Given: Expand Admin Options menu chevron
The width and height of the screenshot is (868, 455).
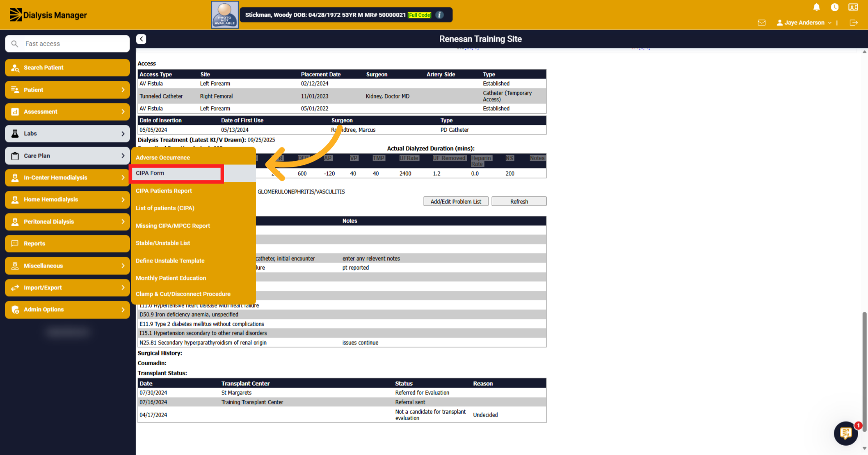Looking at the screenshot, I should [123, 309].
